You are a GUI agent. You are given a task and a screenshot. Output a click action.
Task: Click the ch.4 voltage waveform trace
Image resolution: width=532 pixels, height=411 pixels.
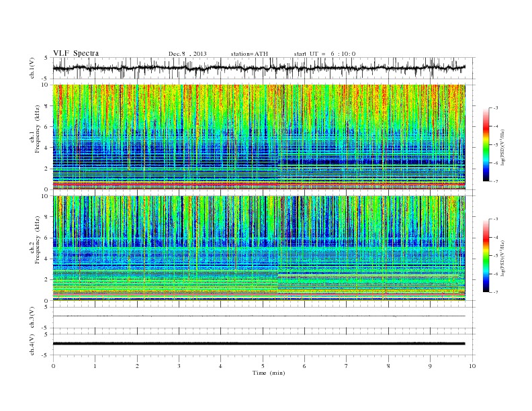click(259, 344)
